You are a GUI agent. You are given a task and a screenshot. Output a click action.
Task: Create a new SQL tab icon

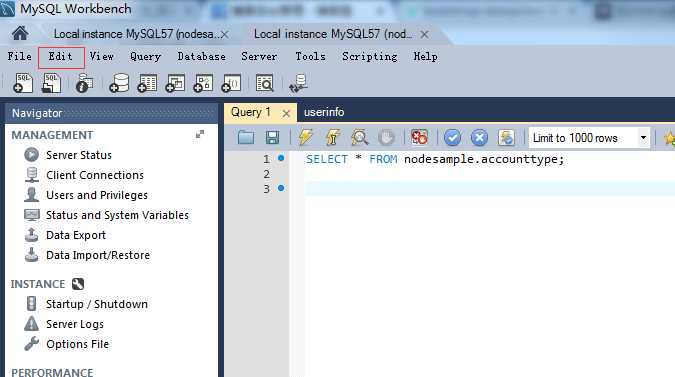tap(23, 83)
